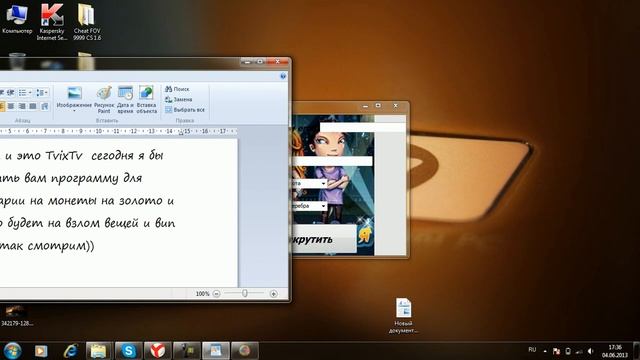This screenshot has width=640, height=360.
Task: Open Windows Explorer taskbar button
Action: pyautogui.click(x=99, y=351)
